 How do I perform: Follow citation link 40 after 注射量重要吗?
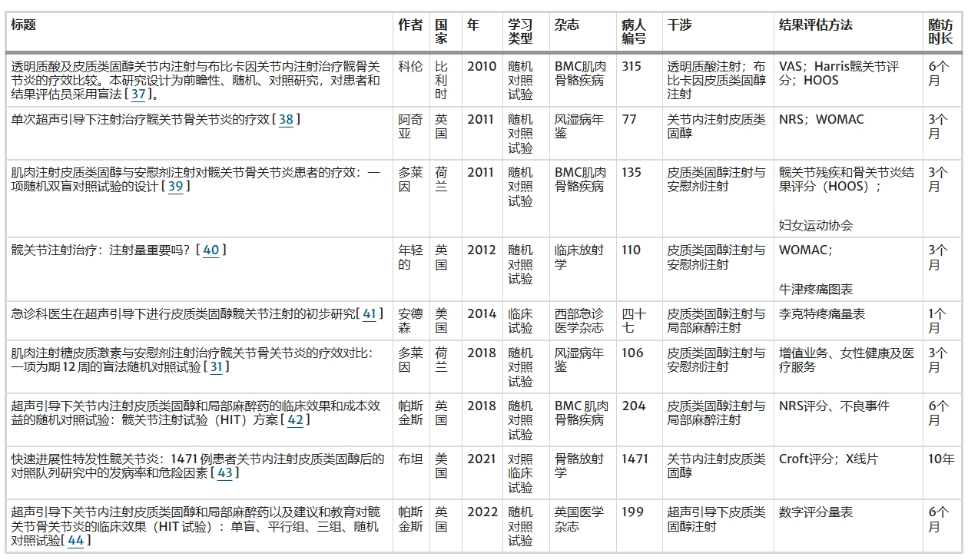[211, 250]
